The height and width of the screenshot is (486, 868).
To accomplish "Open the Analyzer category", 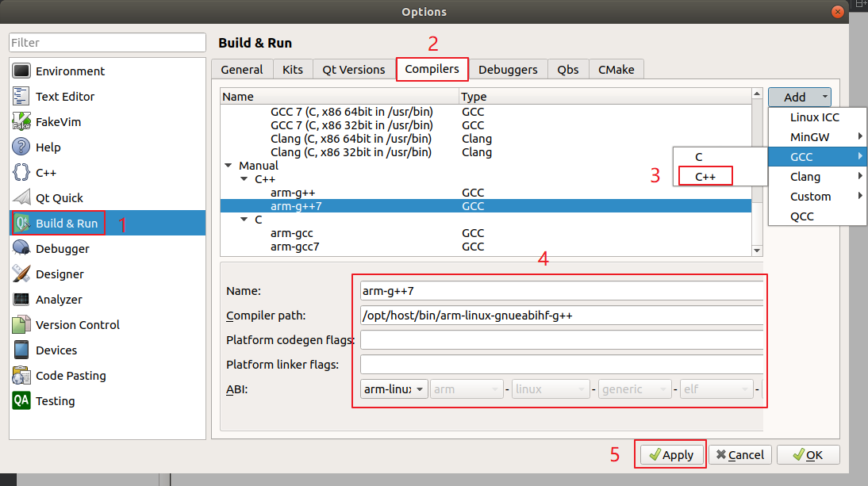I will point(107,300).
